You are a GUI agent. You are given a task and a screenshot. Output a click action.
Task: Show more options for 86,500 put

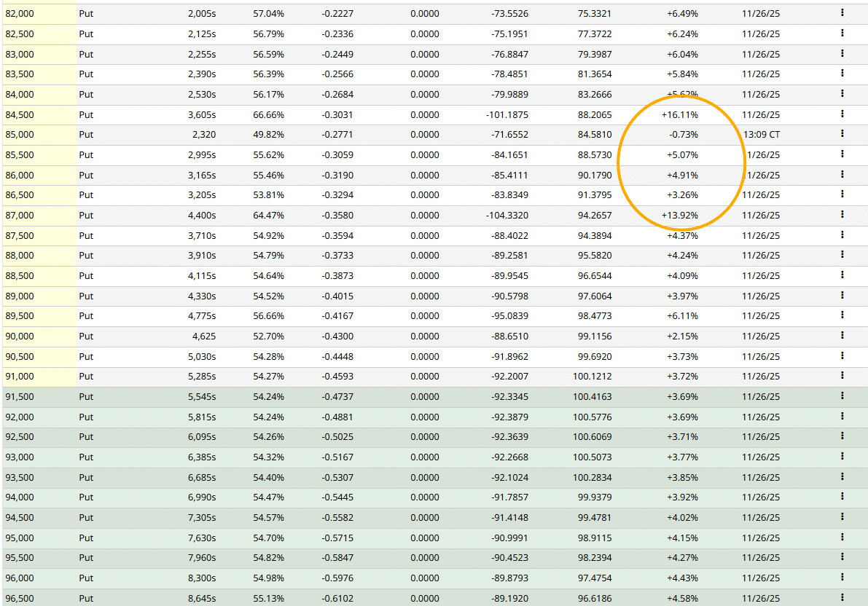coord(842,194)
